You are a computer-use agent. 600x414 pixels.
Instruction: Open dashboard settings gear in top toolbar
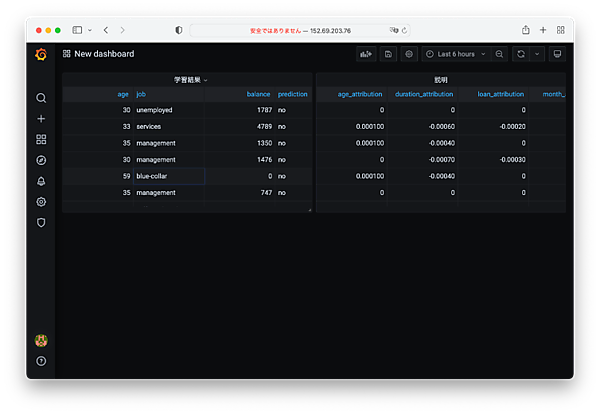[409, 54]
